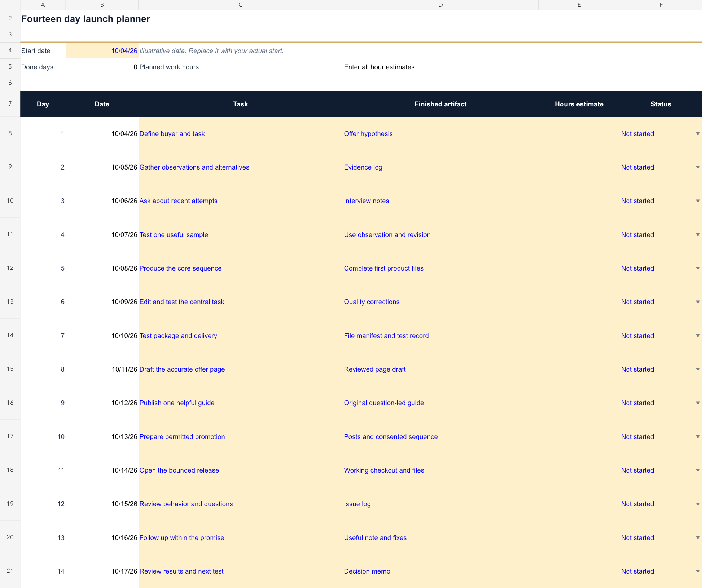Select the File manifest and test record cell
Image resolution: width=702 pixels, height=588 pixels.
click(x=440, y=336)
